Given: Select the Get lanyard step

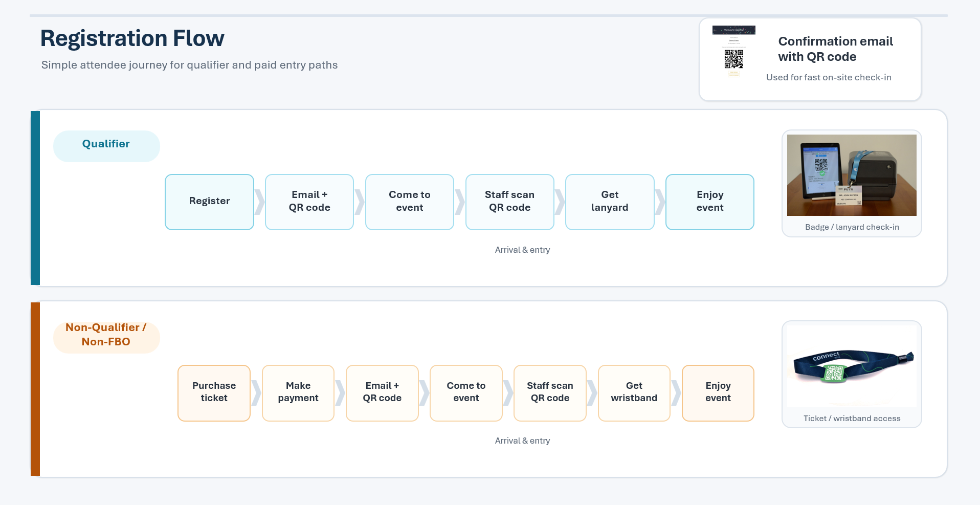Looking at the screenshot, I should [x=610, y=202].
